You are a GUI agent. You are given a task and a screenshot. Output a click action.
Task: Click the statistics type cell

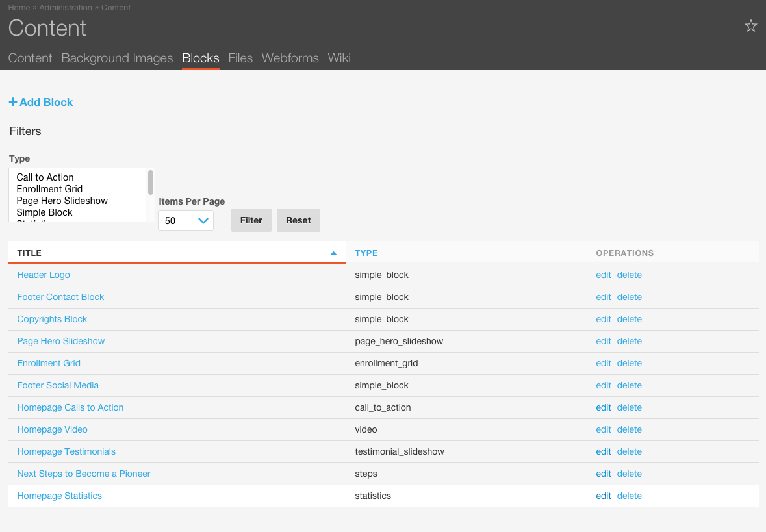[373, 496]
